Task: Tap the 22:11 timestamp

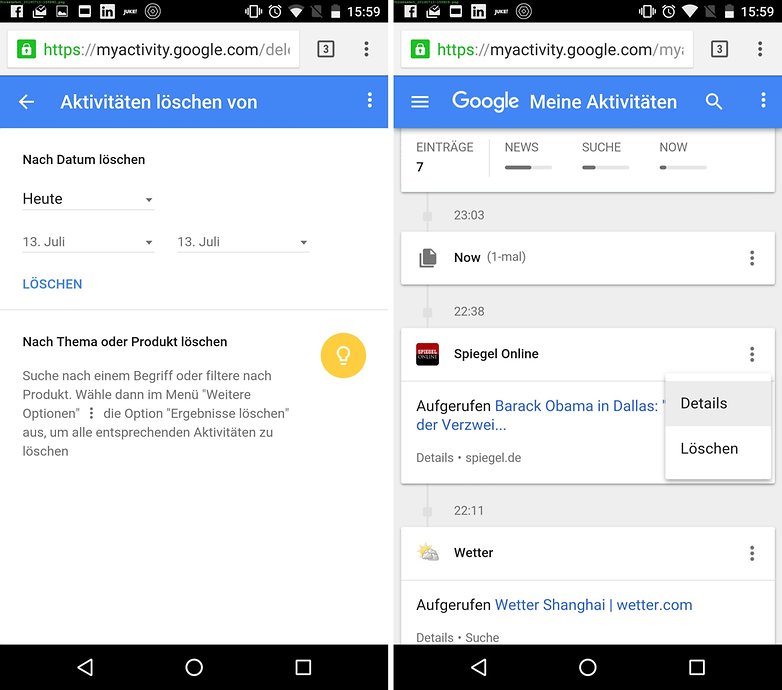Action: pyautogui.click(x=469, y=511)
